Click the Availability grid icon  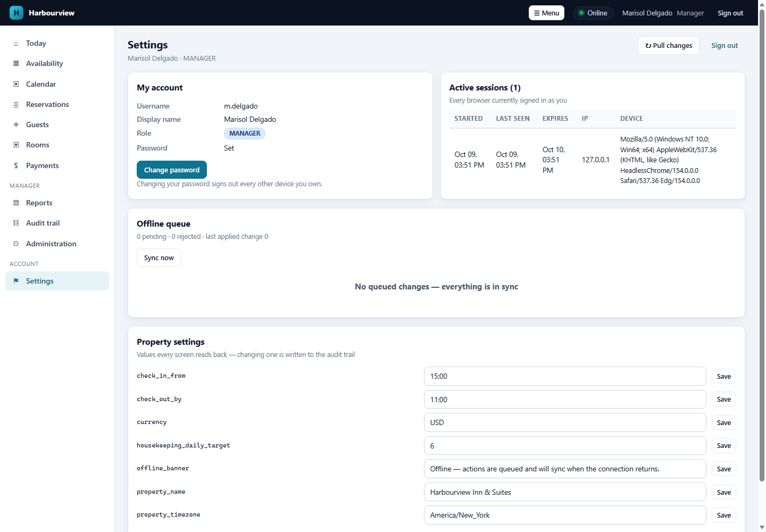click(16, 64)
